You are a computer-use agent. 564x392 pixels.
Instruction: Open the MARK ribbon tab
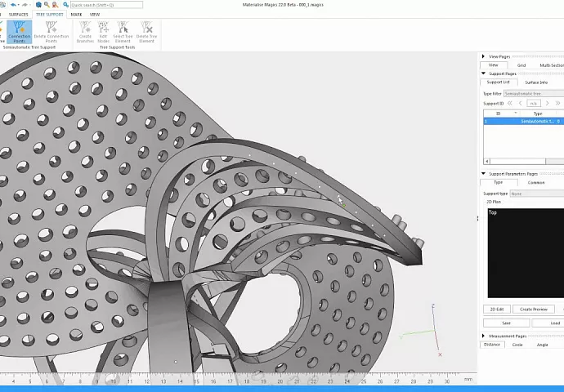click(x=76, y=15)
